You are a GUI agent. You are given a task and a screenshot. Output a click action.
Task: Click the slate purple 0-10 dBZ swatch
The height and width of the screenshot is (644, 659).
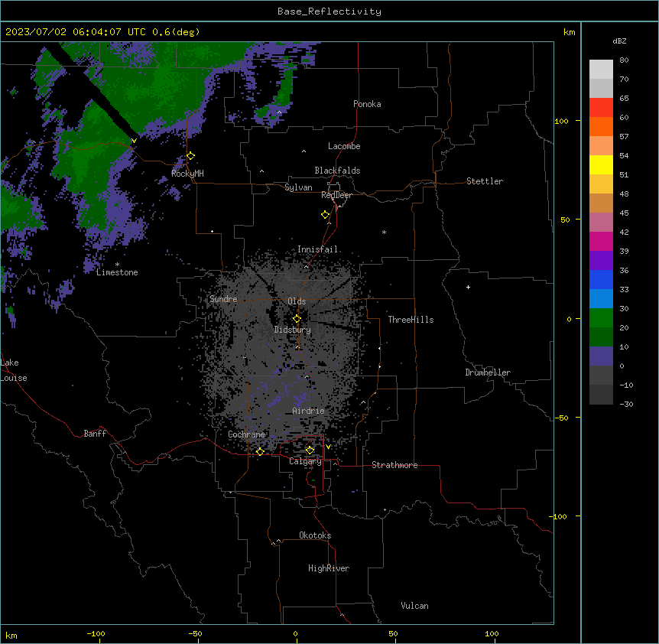[601, 356]
